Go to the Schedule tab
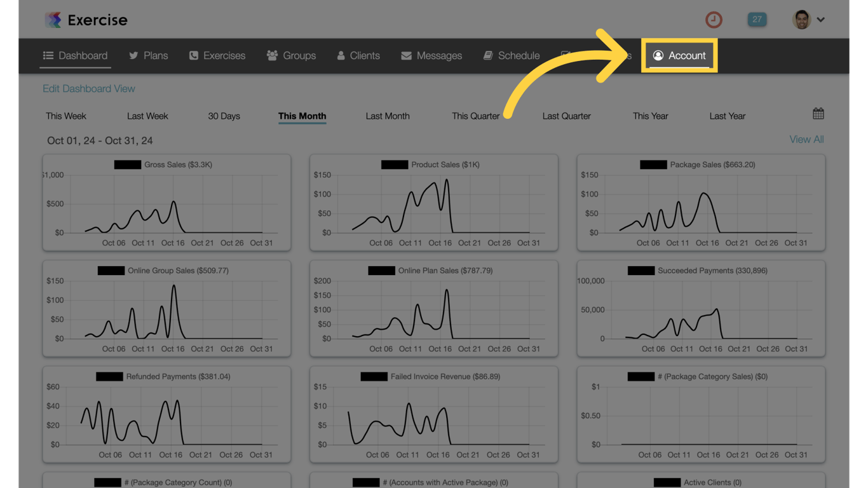The image size is (868, 488). click(512, 56)
